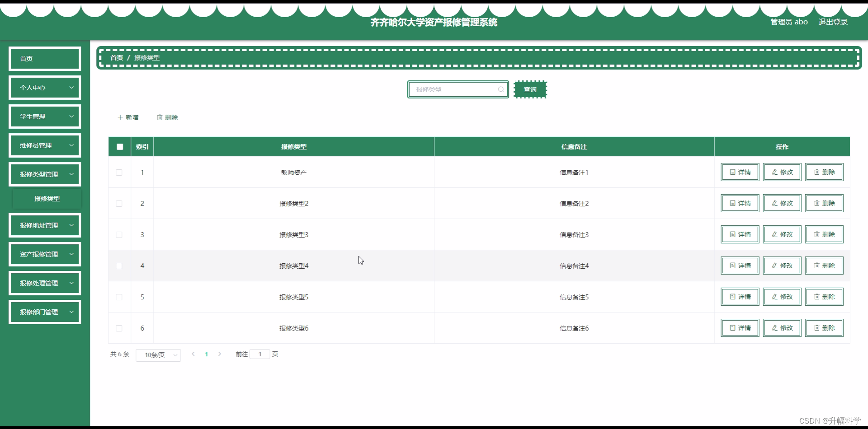
Task: Open 详情 for the 教师资产 row
Action: coord(740,172)
